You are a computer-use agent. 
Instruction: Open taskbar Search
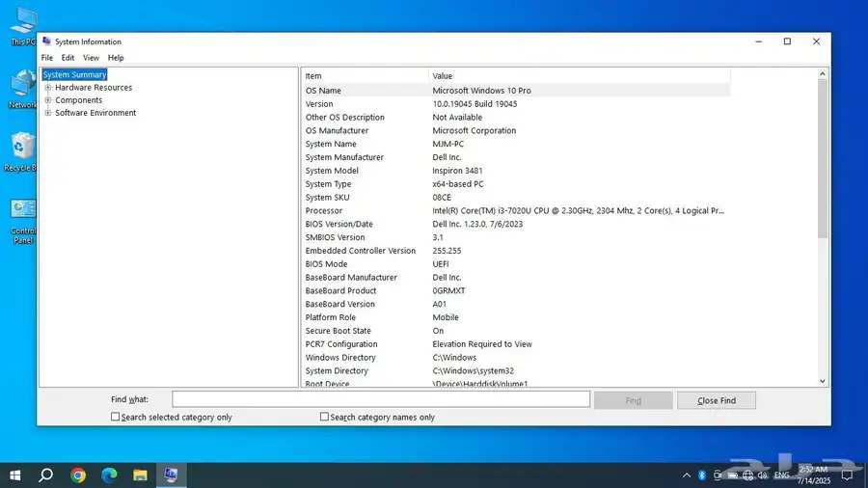click(x=46, y=475)
